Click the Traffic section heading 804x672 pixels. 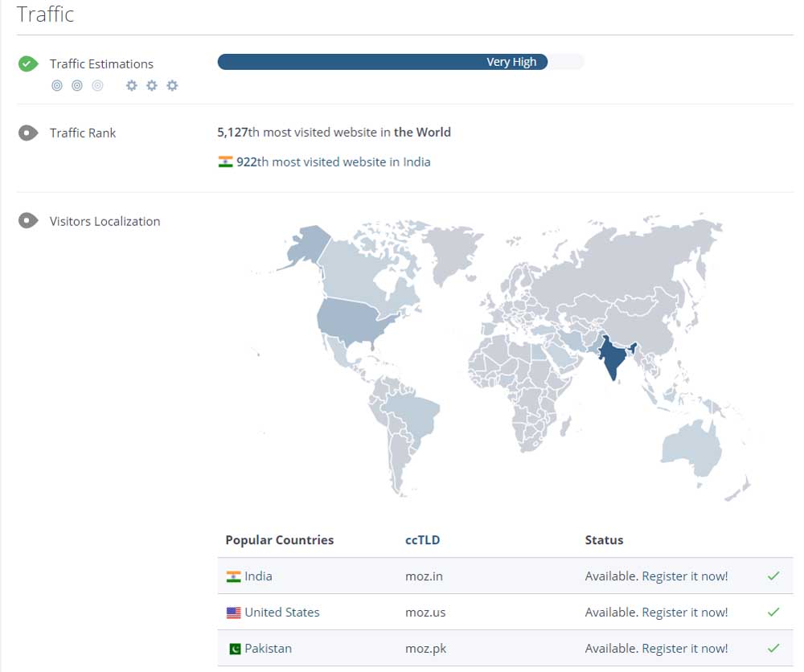tap(45, 14)
